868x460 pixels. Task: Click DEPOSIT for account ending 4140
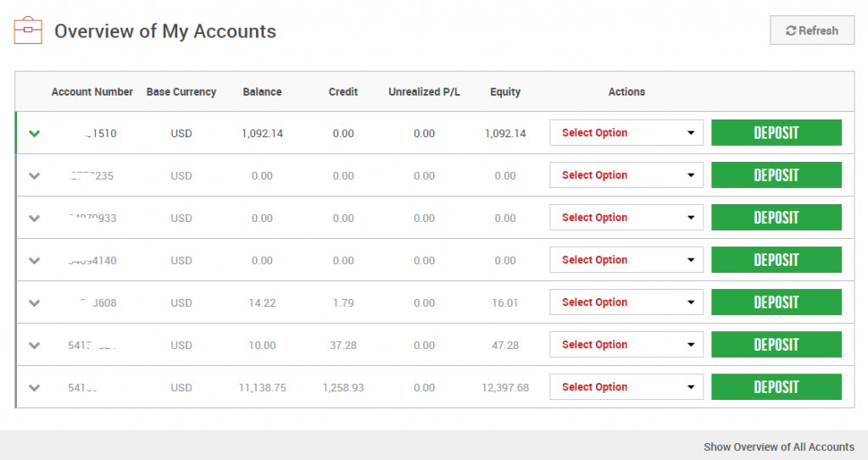(776, 259)
